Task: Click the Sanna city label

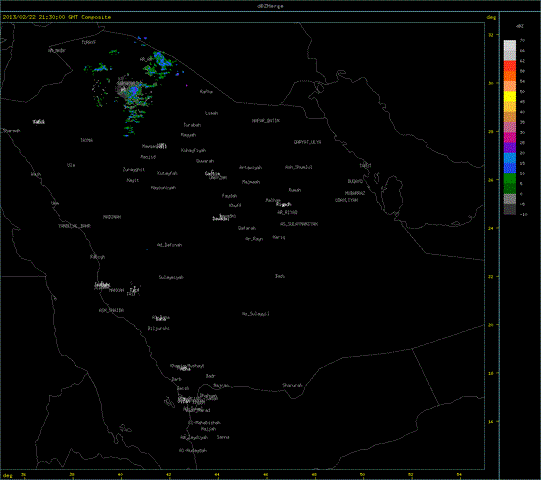Action: pos(223,437)
